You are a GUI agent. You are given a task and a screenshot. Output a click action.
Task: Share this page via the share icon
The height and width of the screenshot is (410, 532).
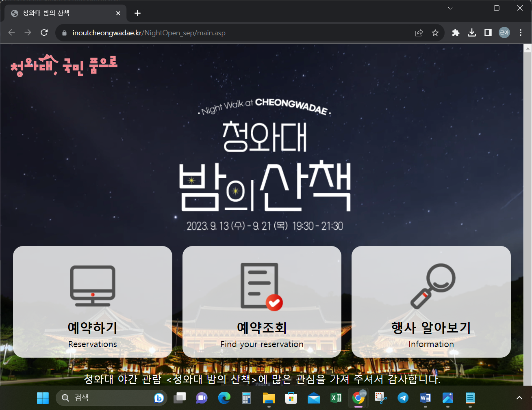pyautogui.click(x=419, y=33)
